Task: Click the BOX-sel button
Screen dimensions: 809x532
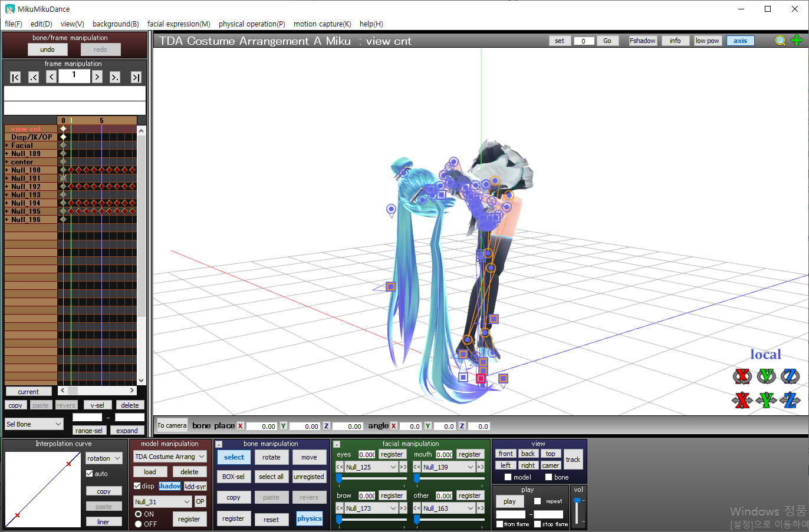Action: tap(234, 477)
